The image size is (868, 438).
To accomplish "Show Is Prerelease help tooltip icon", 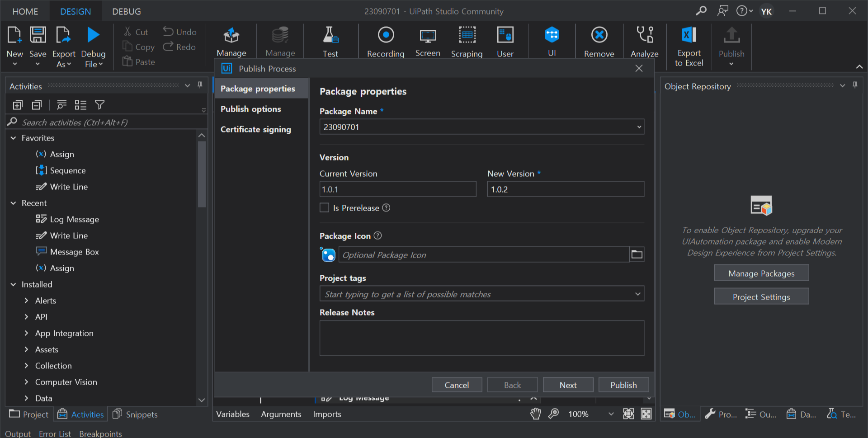I will pos(386,207).
